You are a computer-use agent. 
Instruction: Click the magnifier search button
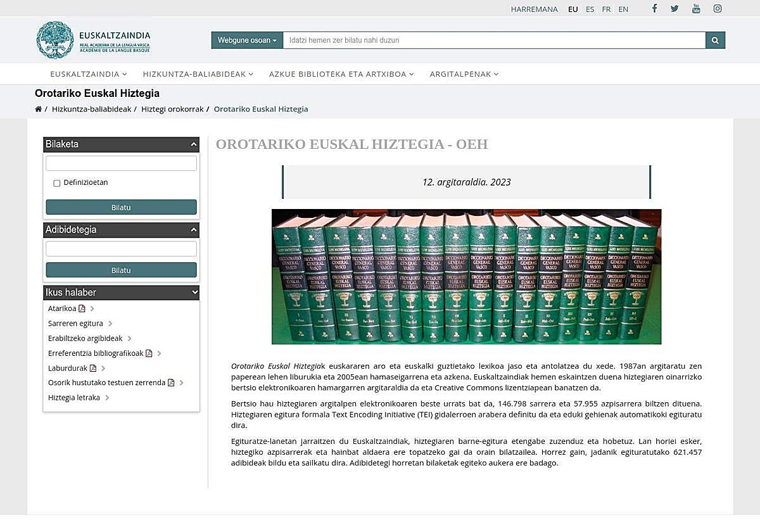pyautogui.click(x=715, y=41)
